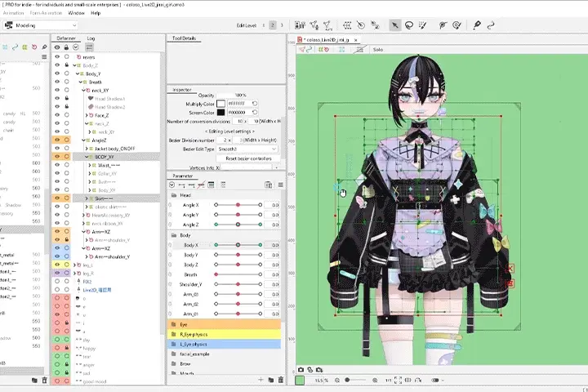Image resolution: width=588 pixels, height=392 pixels.
Task: Select the Brush selection tool in the toolbar
Action: (x=423, y=25)
